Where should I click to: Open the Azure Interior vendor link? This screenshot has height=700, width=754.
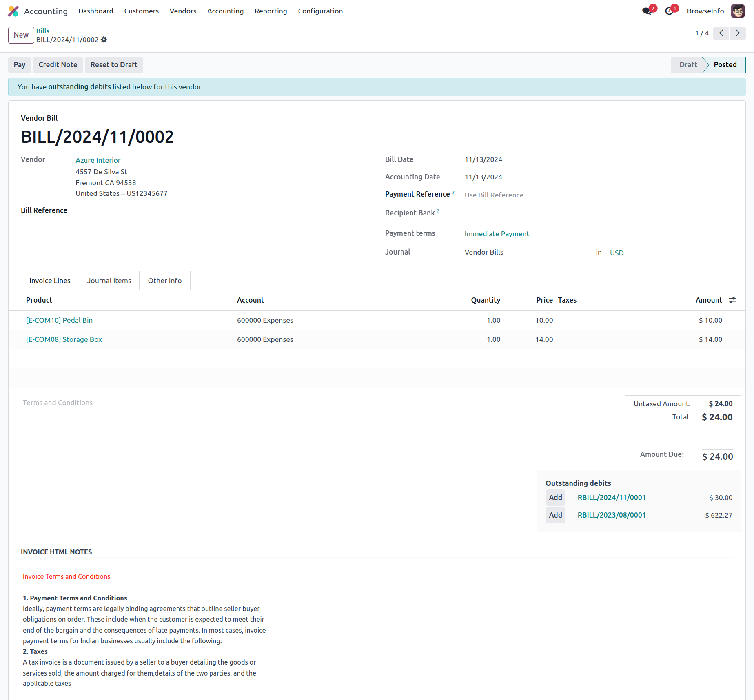[98, 160]
